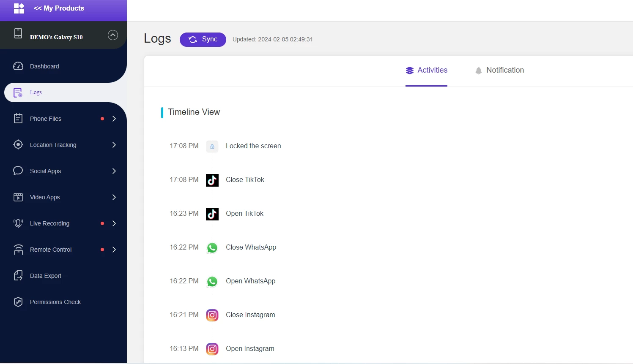Viewport: 633px width, 364px height.
Task: Click the My Products grid icon
Action: click(x=19, y=8)
